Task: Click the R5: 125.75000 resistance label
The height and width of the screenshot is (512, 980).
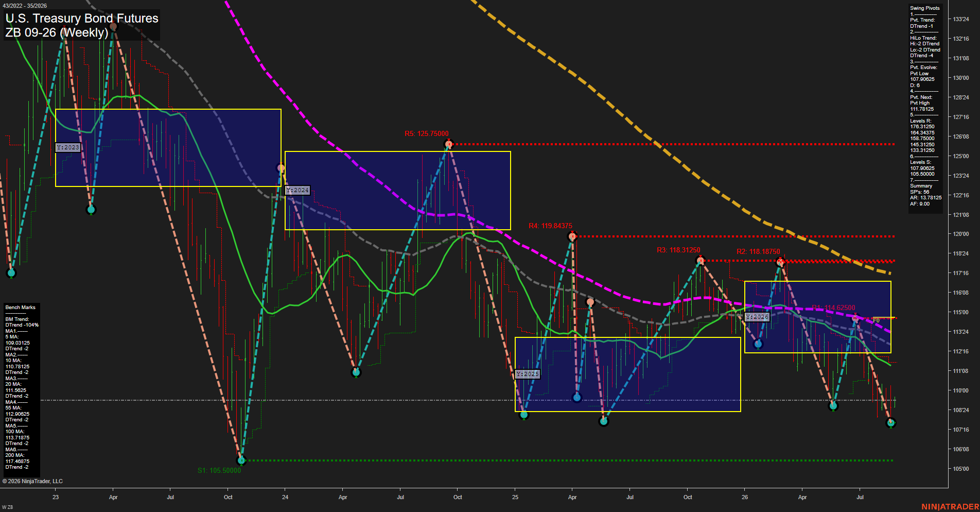Action: click(427, 133)
